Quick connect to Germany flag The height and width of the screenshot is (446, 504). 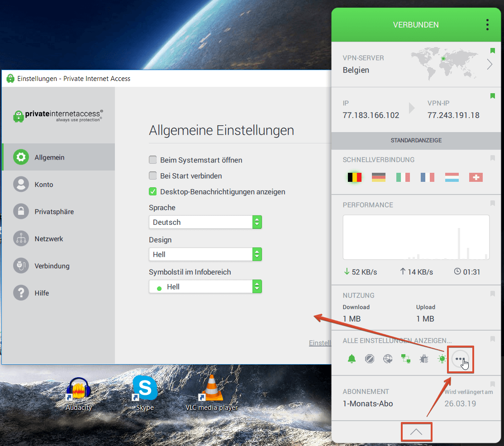pyautogui.click(x=379, y=177)
